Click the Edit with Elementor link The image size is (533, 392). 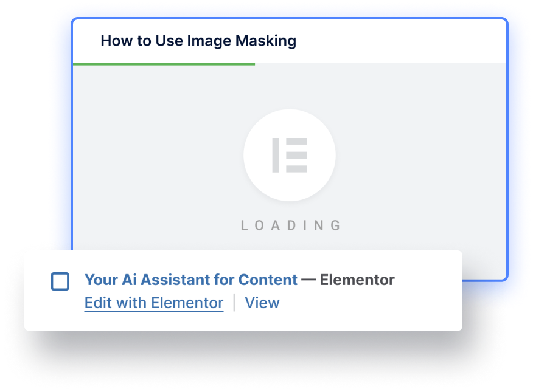(154, 303)
